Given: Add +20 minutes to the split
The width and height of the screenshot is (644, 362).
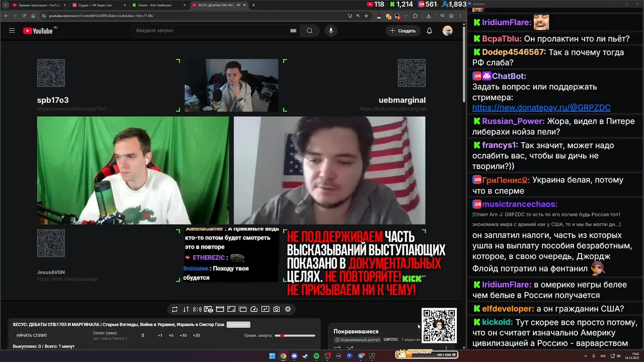Looking at the screenshot, I should (196, 335).
